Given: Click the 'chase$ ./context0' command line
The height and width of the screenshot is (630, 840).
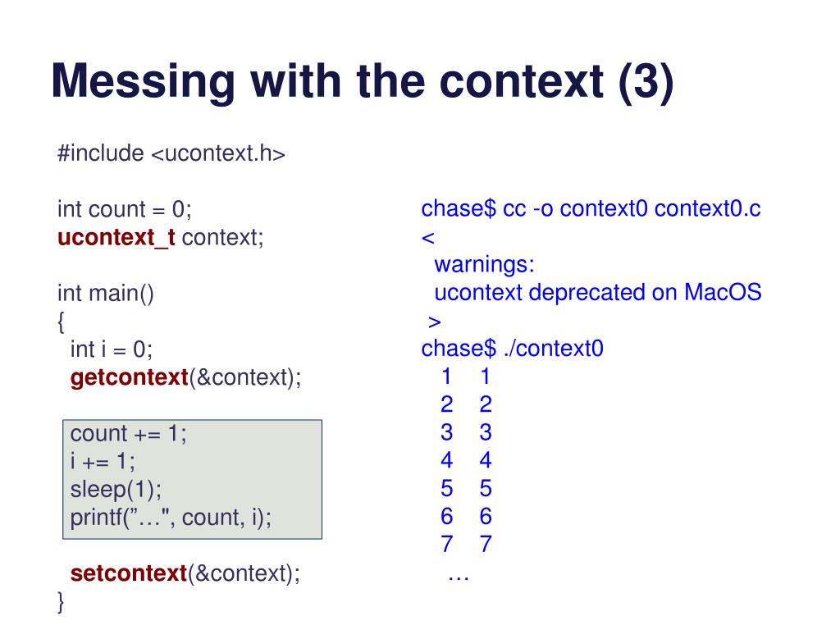Looking at the screenshot, I should click(x=512, y=349).
